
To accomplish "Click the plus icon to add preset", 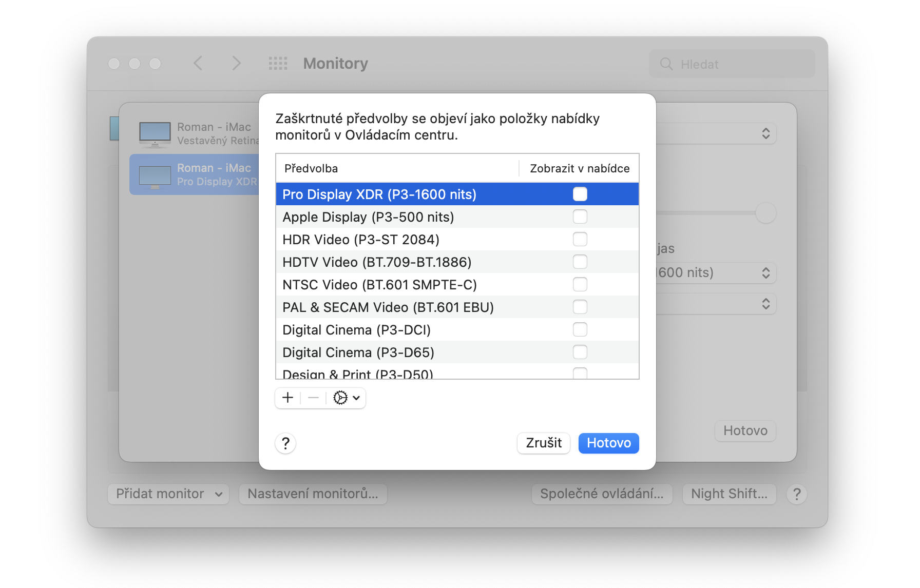I will pyautogui.click(x=288, y=398).
